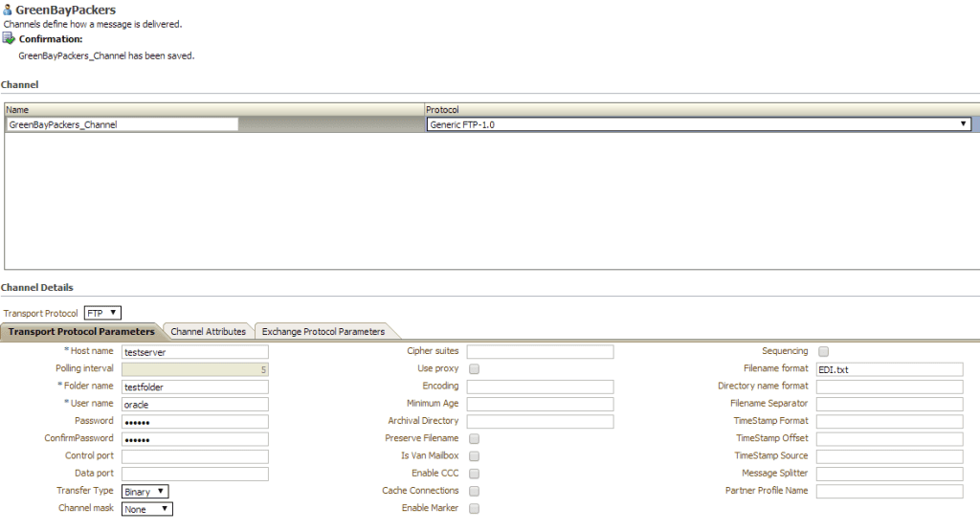This screenshot has width=980, height=531.
Task: Click the Encoding input field
Action: [540, 387]
